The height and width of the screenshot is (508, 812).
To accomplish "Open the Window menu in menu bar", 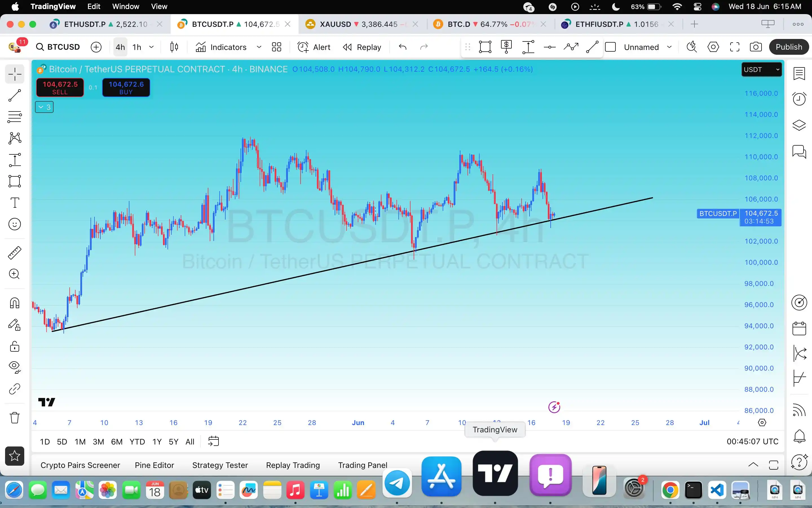I will coord(125,6).
